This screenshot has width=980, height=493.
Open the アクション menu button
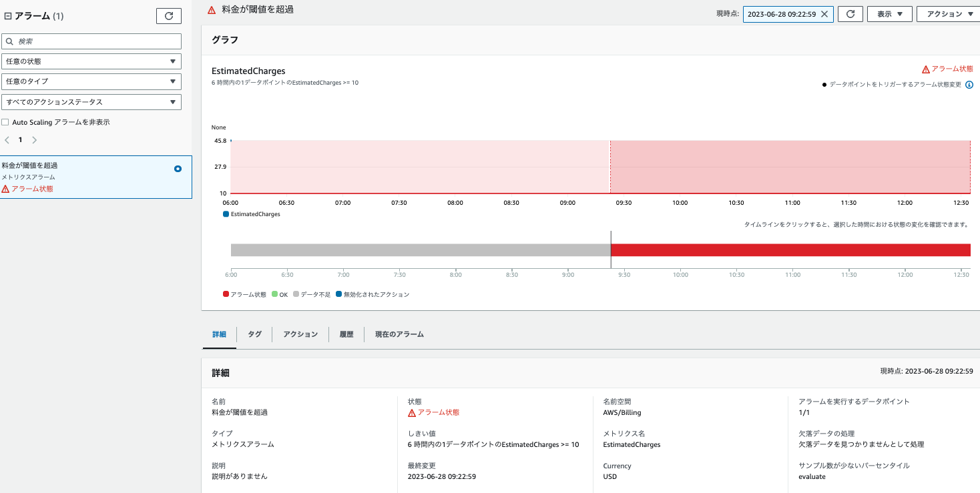point(947,13)
